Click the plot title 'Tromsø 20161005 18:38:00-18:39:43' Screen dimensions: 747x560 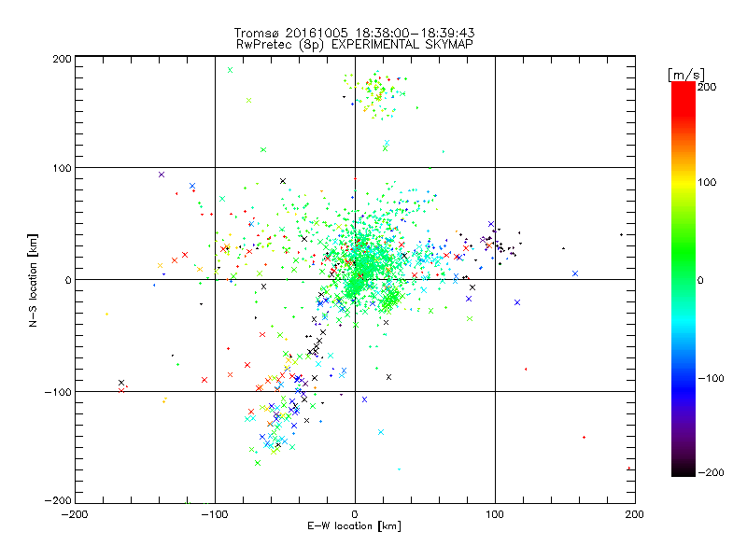pos(354,33)
